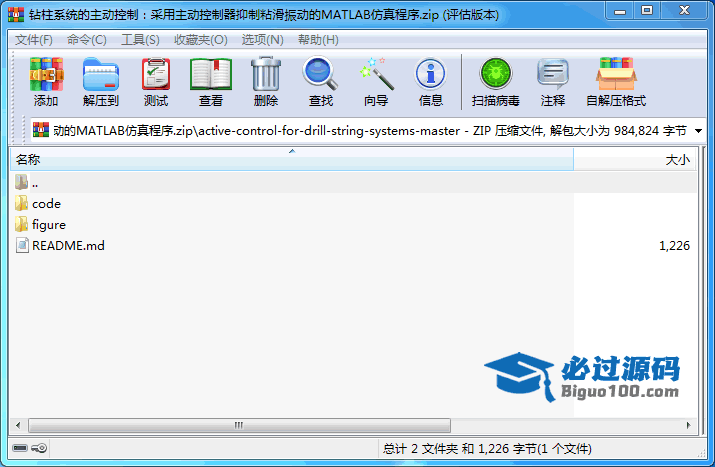Screen dimensions: 715x467
Task: Open the 工具(S) menu
Action: (140, 40)
